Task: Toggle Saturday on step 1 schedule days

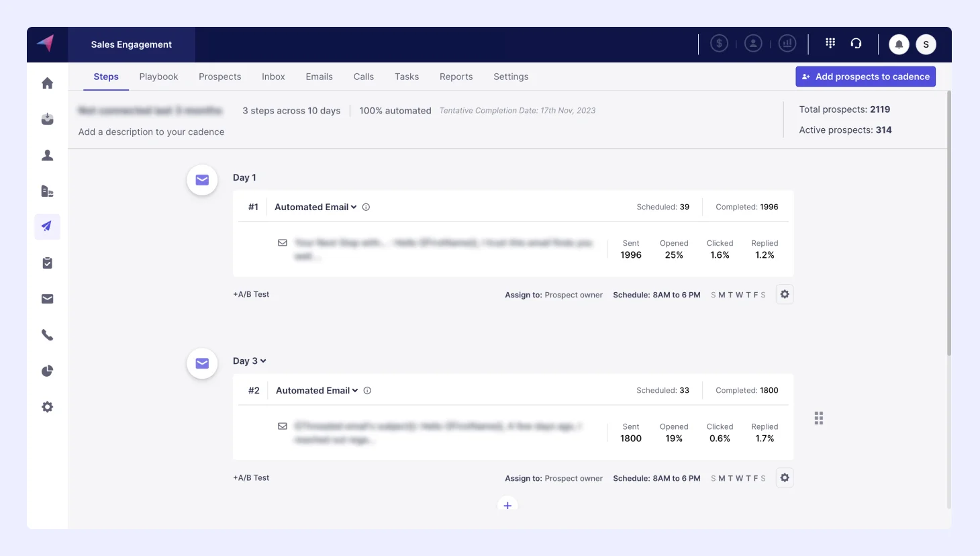Action: tap(763, 294)
